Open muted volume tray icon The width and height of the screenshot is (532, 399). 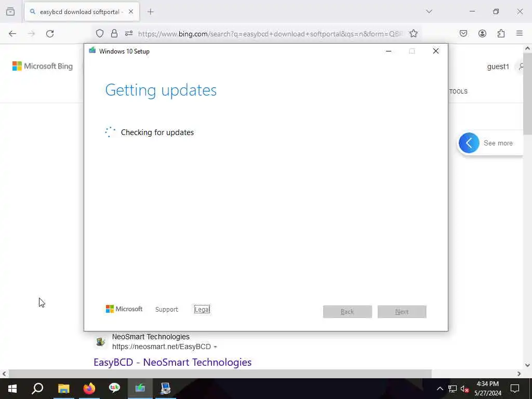(465, 389)
